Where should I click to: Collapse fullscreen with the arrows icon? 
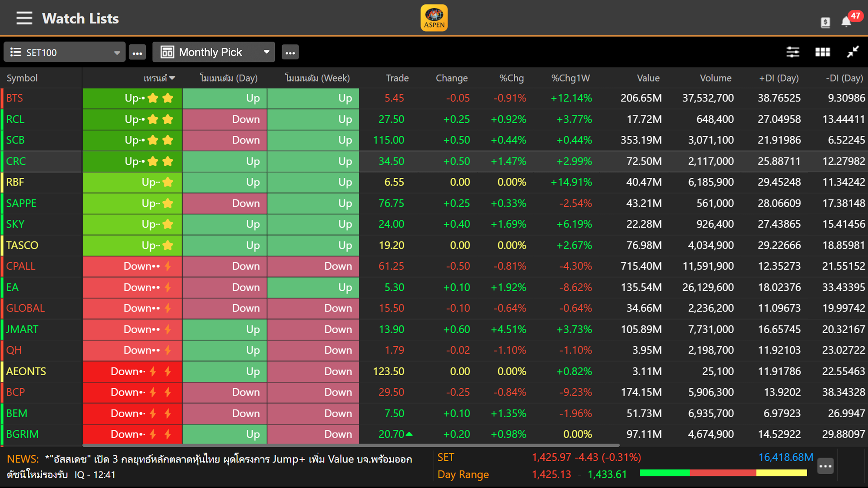click(853, 52)
